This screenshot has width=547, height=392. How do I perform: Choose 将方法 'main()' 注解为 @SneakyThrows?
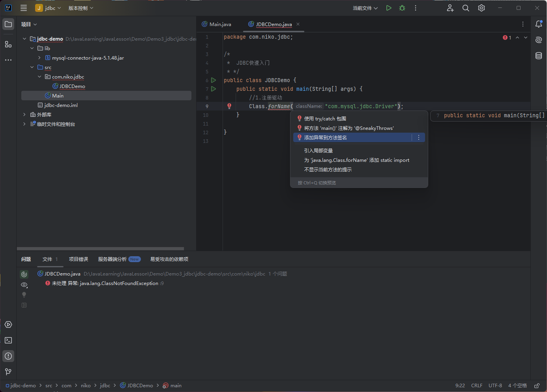[359, 128]
